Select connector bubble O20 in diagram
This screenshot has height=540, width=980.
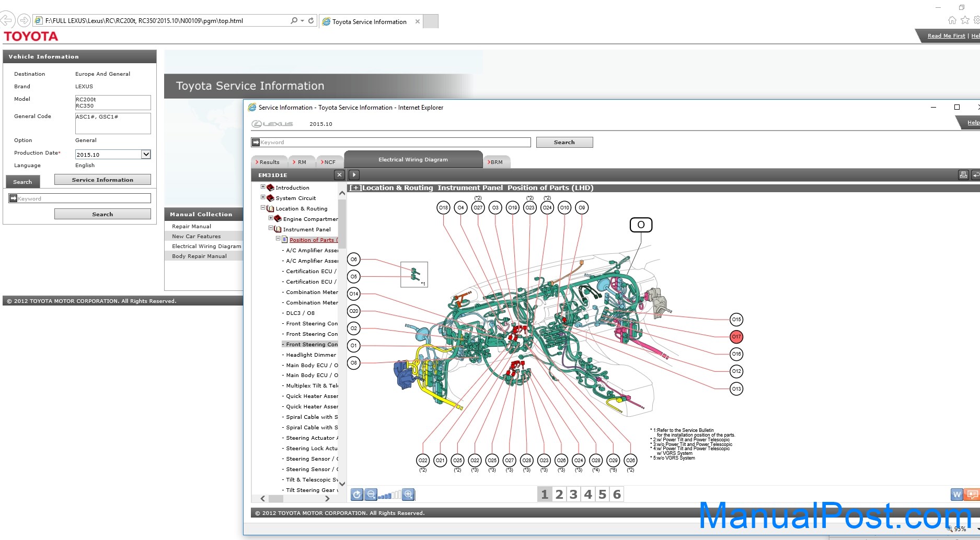[354, 311]
